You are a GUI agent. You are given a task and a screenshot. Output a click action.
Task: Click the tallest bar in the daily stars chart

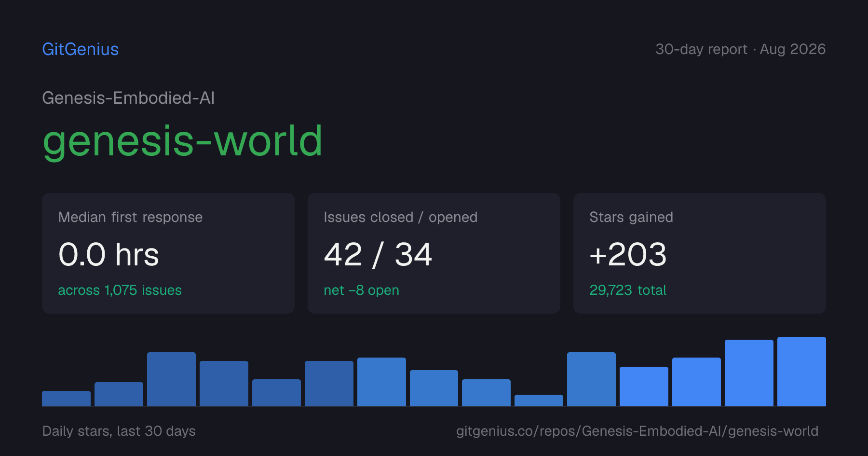pos(801,372)
